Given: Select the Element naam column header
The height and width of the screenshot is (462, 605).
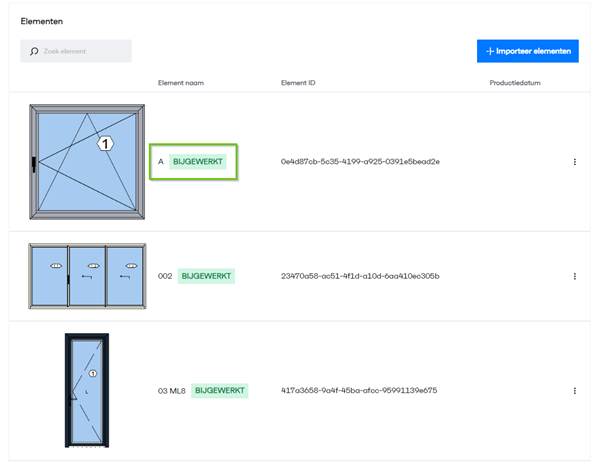Looking at the screenshot, I should pos(181,83).
